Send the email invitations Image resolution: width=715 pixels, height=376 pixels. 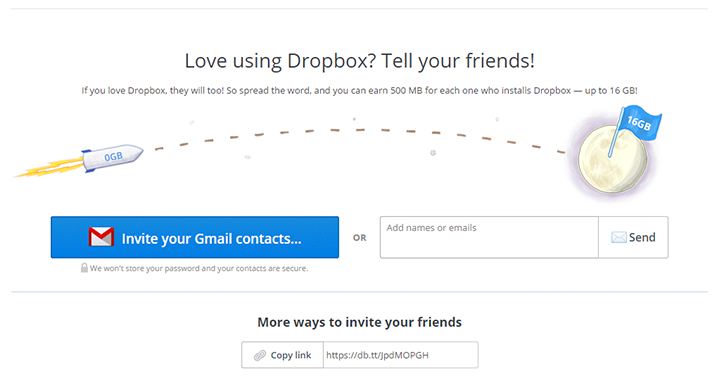coord(633,237)
